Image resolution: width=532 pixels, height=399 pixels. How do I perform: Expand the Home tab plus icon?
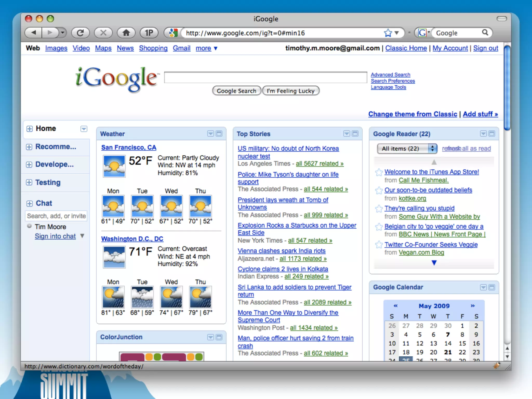(x=29, y=129)
